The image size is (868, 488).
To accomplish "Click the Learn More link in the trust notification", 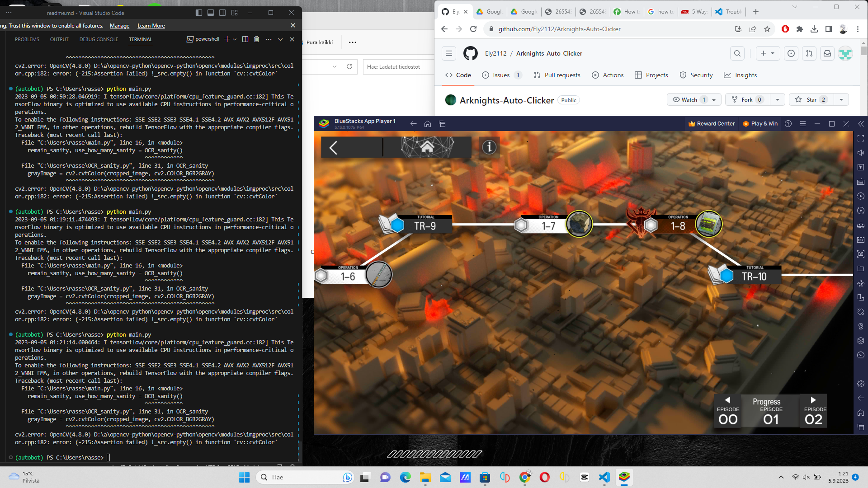I will pyautogui.click(x=151, y=26).
